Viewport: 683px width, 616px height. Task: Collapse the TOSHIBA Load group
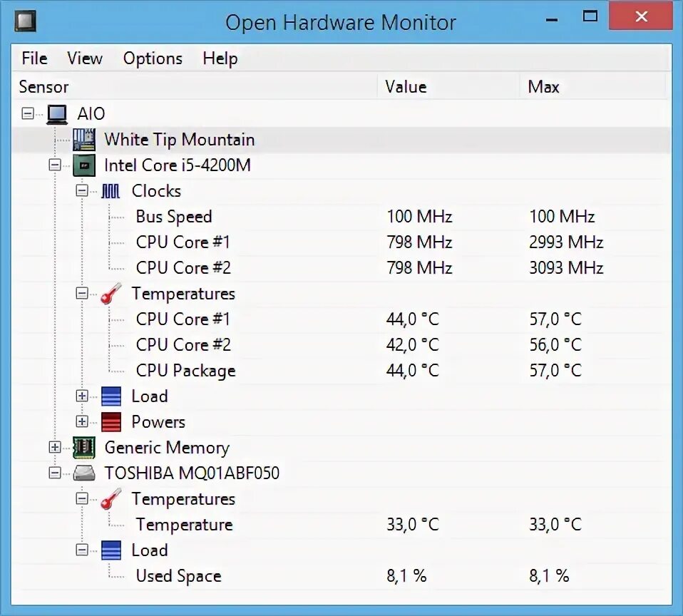pyautogui.click(x=81, y=550)
